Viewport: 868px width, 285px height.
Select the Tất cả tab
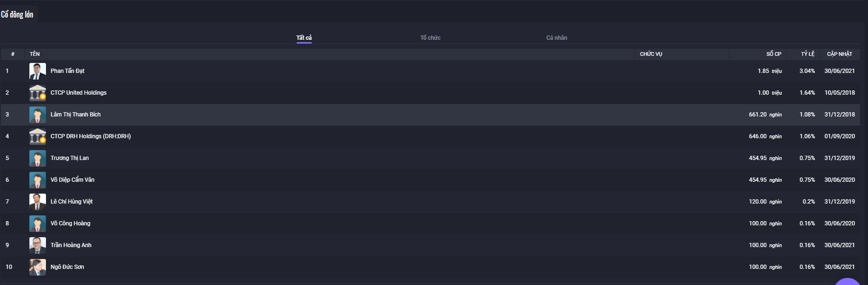[x=304, y=38]
